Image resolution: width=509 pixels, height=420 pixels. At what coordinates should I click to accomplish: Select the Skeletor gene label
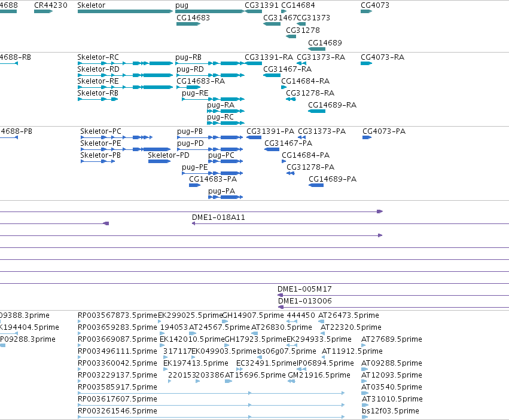pos(92,5)
